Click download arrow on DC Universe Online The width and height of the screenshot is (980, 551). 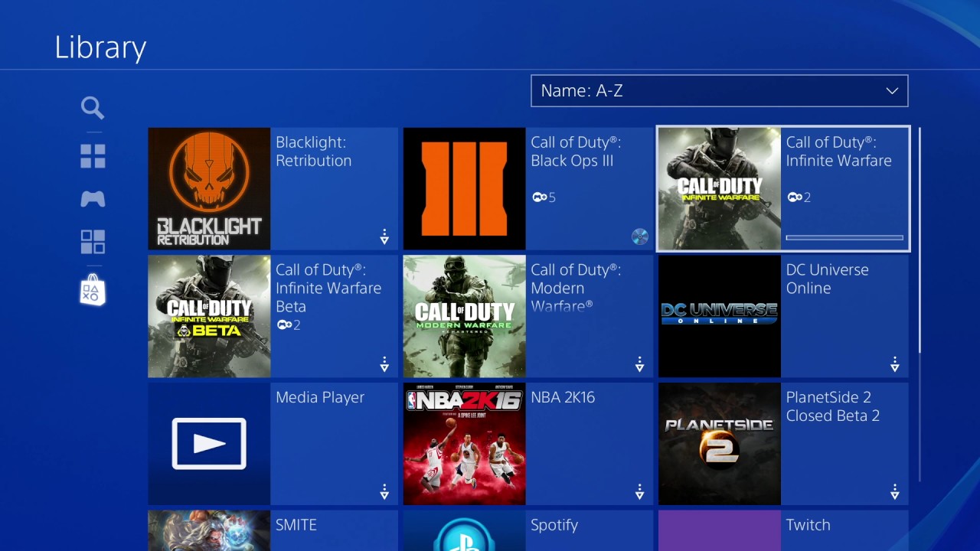point(894,365)
